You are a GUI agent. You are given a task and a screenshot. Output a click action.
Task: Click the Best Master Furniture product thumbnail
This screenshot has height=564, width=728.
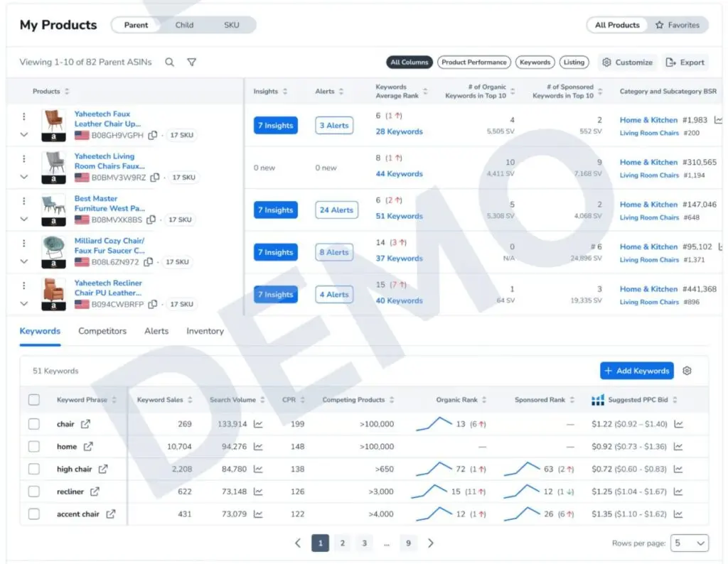click(53, 205)
